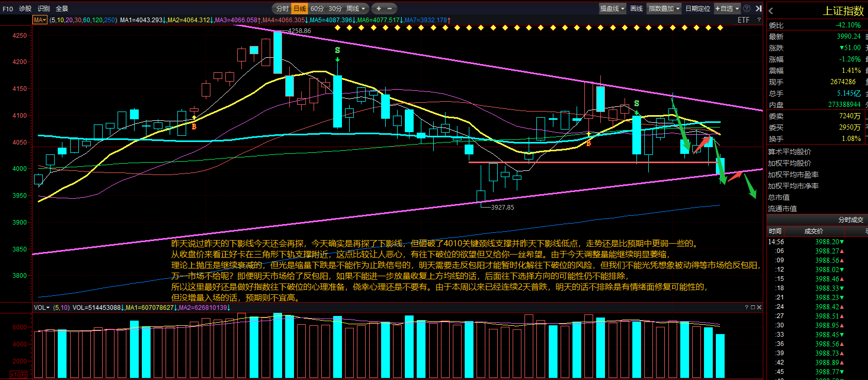Screen dimensions: 868x380
Task: Click the 涨跌 ▼51.00 value
Action: [x=850, y=48]
